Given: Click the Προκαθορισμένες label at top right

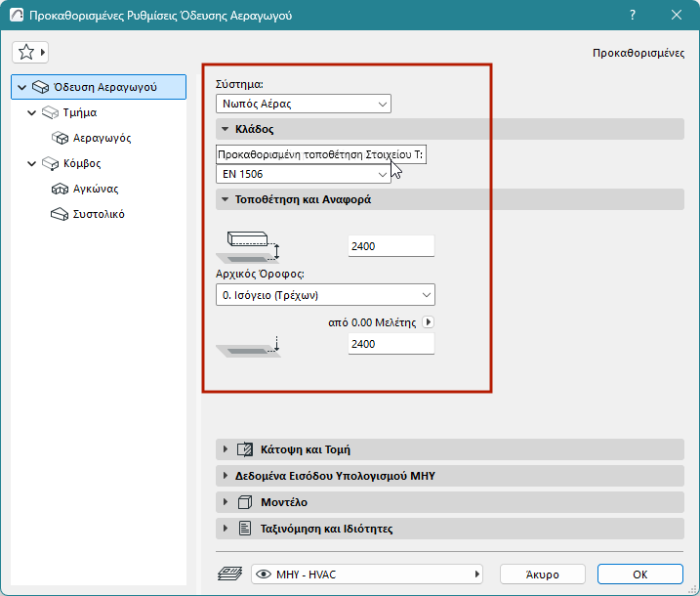Looking at the screenshot, I should coord(638,53).
